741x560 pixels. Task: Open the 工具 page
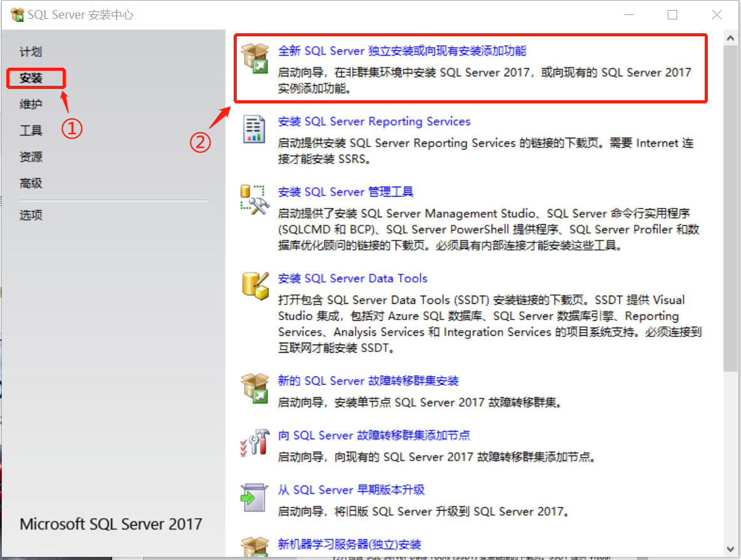[31, 130]
